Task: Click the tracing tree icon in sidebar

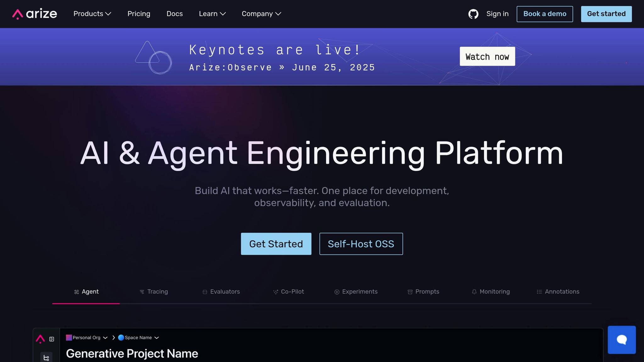Action: point(46,358)
